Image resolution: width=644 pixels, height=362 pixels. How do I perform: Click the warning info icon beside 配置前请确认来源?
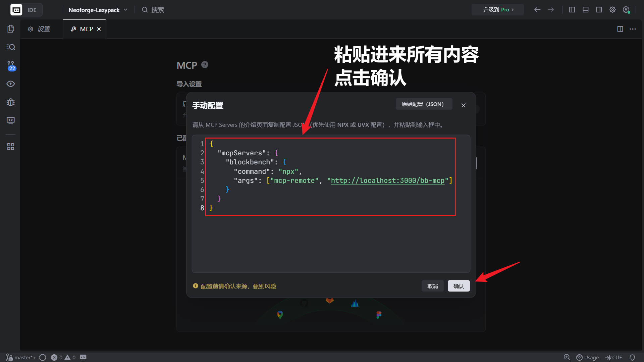tap(196, 286)
